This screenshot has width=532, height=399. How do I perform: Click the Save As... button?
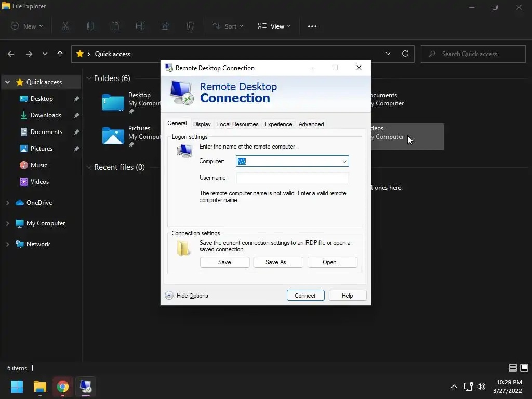(x=278, y=262)
